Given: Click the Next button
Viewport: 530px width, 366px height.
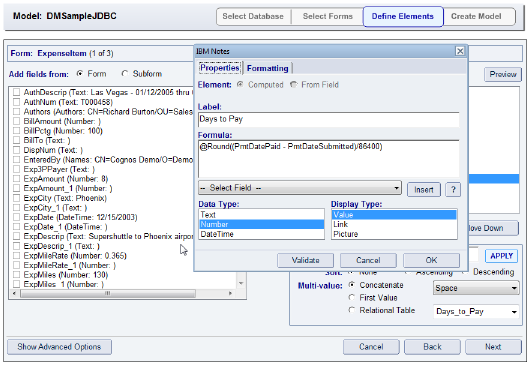Looking at the screenshot, I should tap(493, 347).
